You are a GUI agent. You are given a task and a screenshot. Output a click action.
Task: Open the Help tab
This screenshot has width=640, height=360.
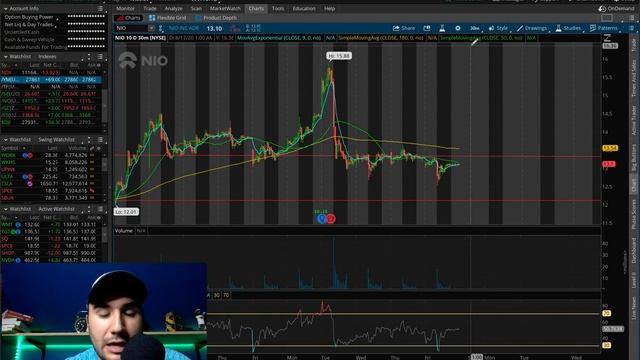(329, 8)
